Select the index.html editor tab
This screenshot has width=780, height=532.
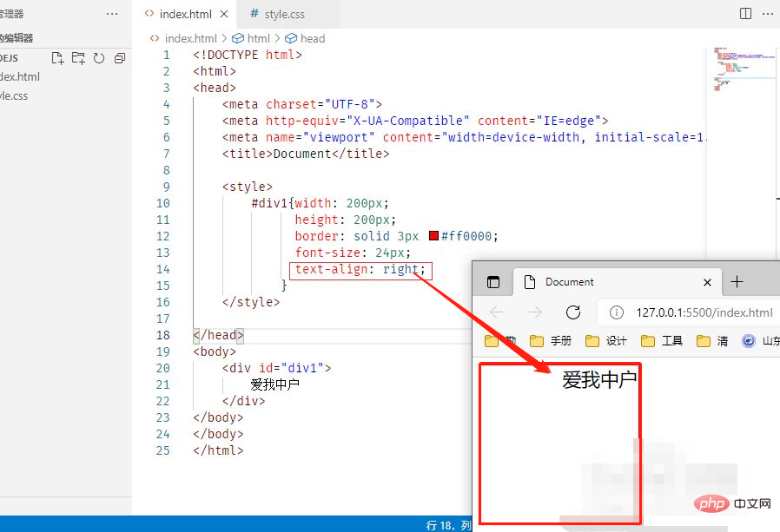[x=185, y=15]
